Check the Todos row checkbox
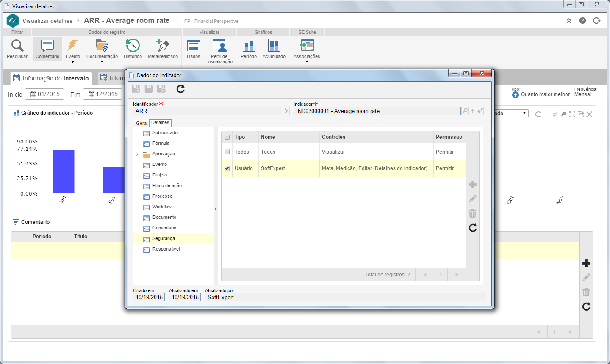Viewport: 610px width, 364px height. [x=227, y=152]
